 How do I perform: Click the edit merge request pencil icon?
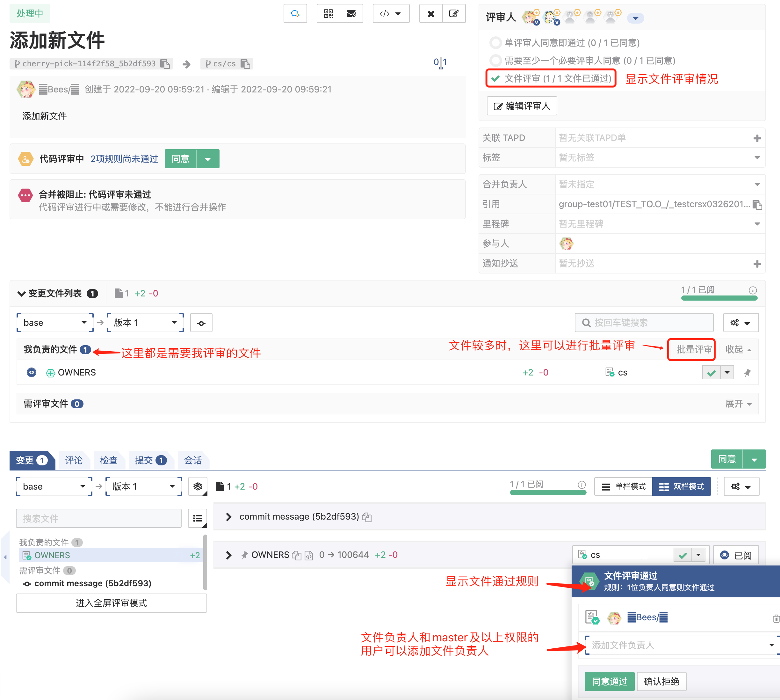click(x=454, y=14)
